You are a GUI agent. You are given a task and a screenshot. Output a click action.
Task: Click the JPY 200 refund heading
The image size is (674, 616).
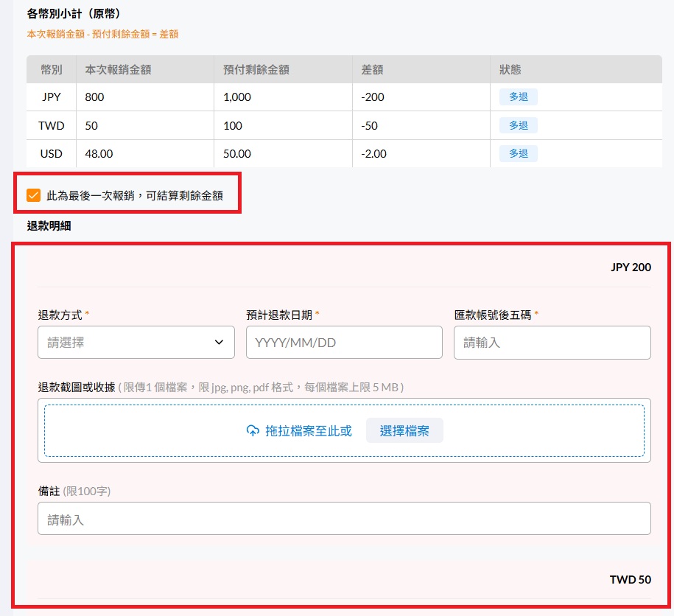tap(631, 267)
